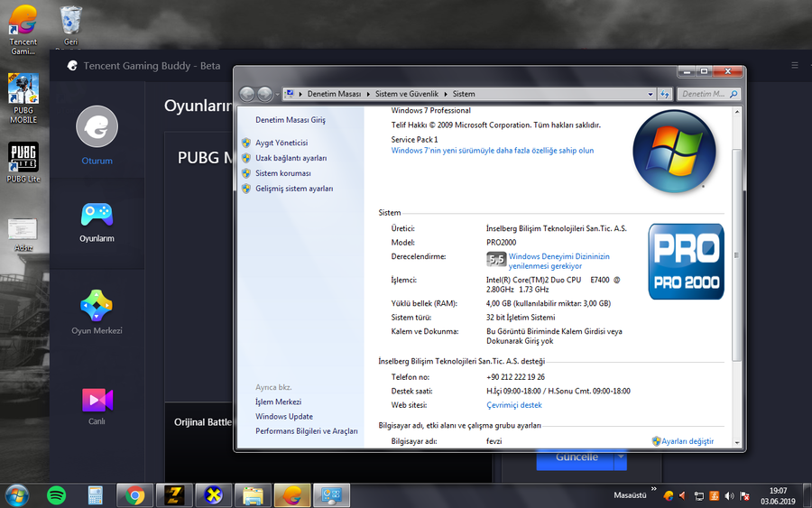Select Oyunlarım in Gaming Buddy sidebar
Screen dimensions: 812x508
click(x=97, y=223)
